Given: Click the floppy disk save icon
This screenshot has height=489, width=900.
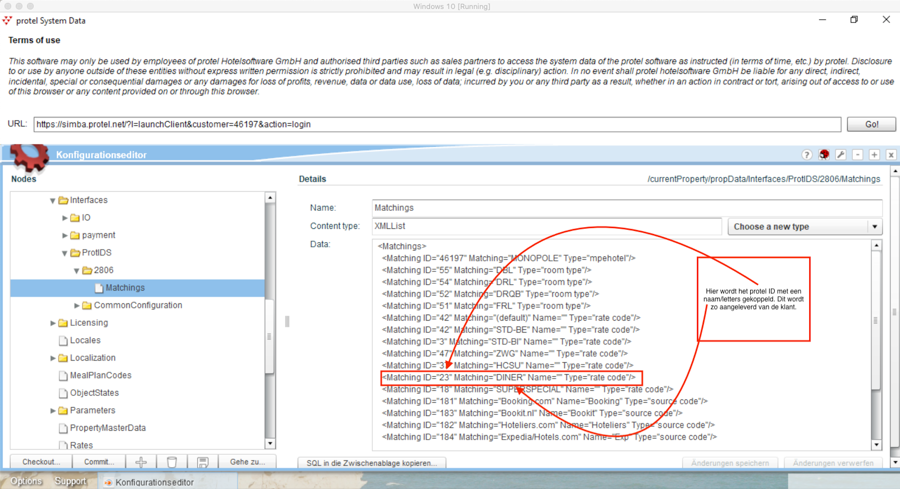Looking at the screenshot, I should (203, 462).
